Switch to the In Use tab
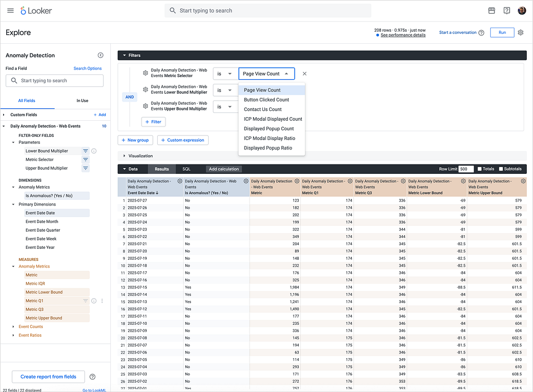Image resolution: width=533 pixels, height=392 pixels. point(82,100)
